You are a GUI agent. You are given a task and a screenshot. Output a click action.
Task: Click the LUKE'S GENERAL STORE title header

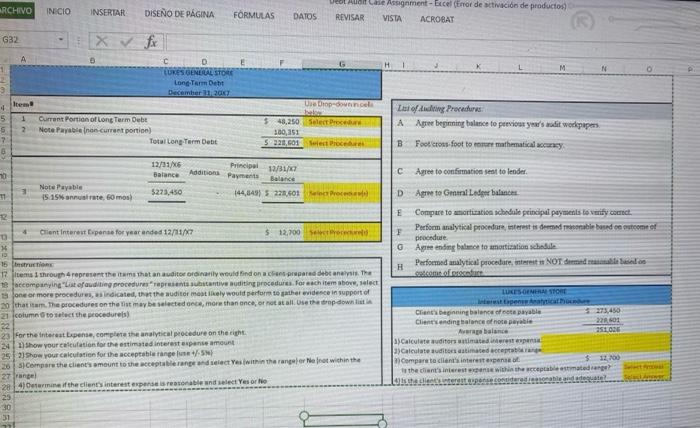pos(198,72)
